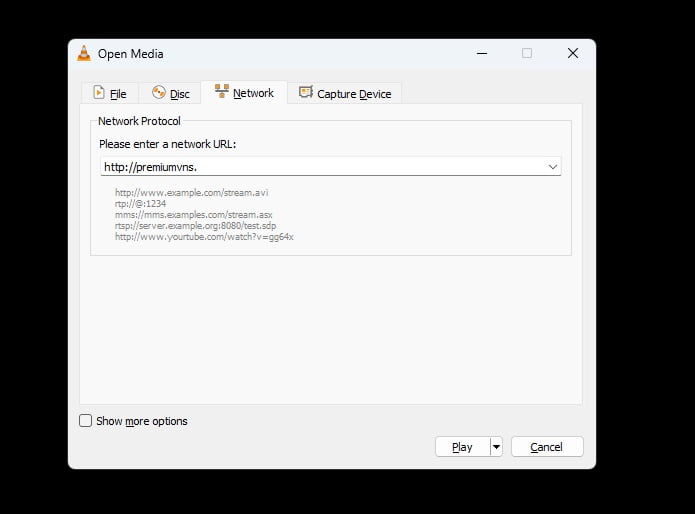Select the Disc tab label
Image resolution: width=695 pixels, height=514 pixels.
pyautogui.click(x=179, y=94)
